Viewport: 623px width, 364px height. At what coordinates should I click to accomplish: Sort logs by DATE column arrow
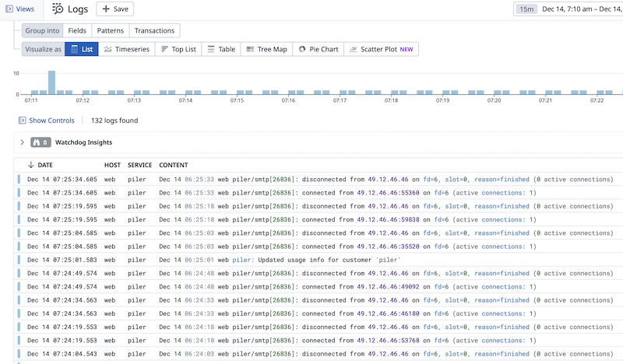30,165
